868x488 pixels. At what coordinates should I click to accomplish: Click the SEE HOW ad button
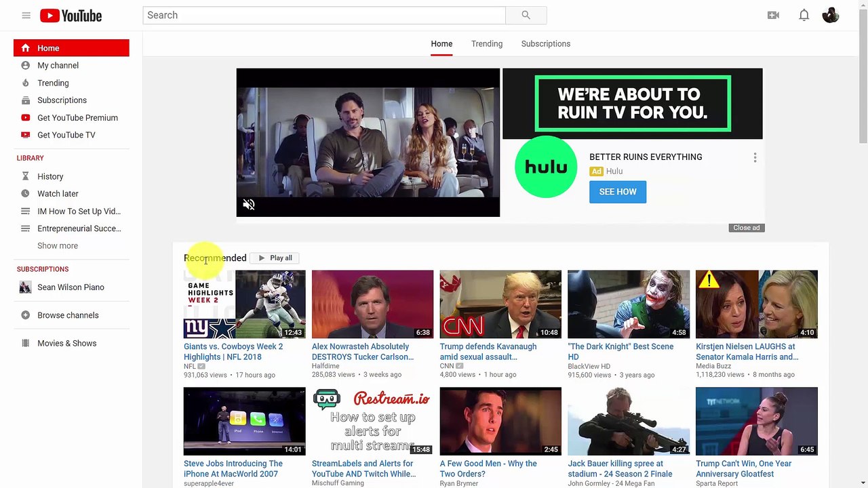(618, 192)
